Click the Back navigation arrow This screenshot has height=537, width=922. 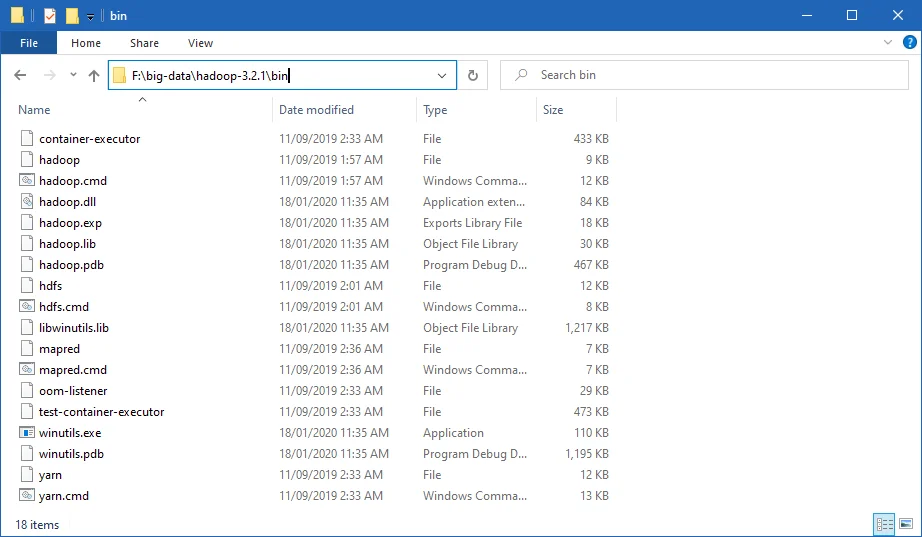[21, 75]
